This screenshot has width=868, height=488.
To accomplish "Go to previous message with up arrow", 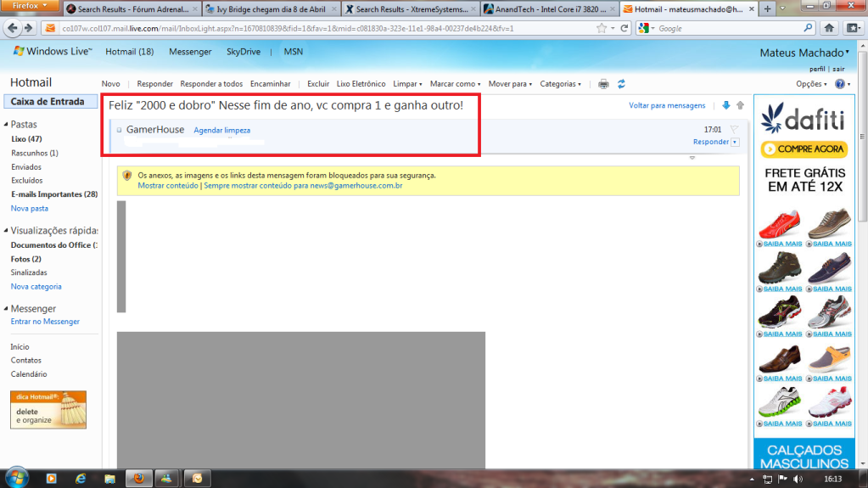I will point(740,105).
